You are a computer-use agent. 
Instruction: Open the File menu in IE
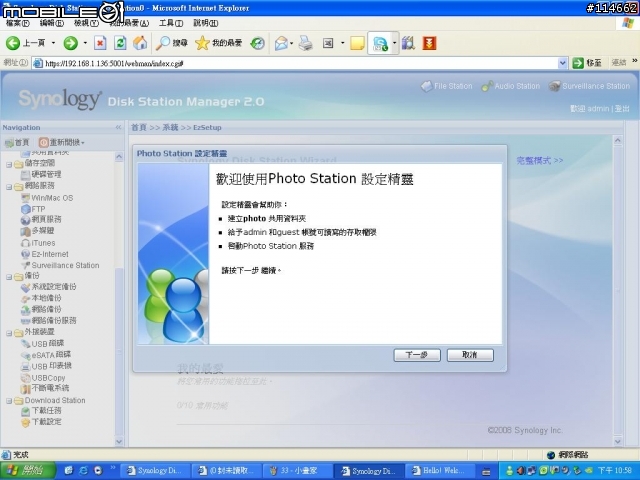pos(18,23)
